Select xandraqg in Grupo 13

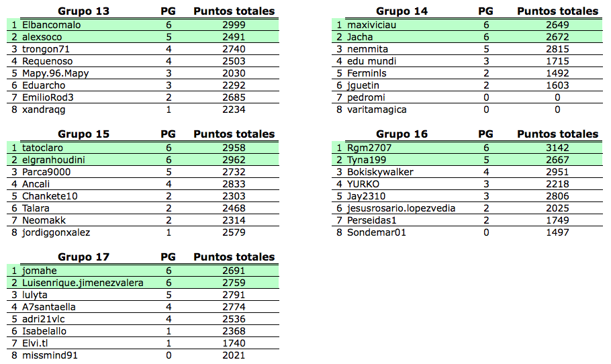click(x=44, y=109)
